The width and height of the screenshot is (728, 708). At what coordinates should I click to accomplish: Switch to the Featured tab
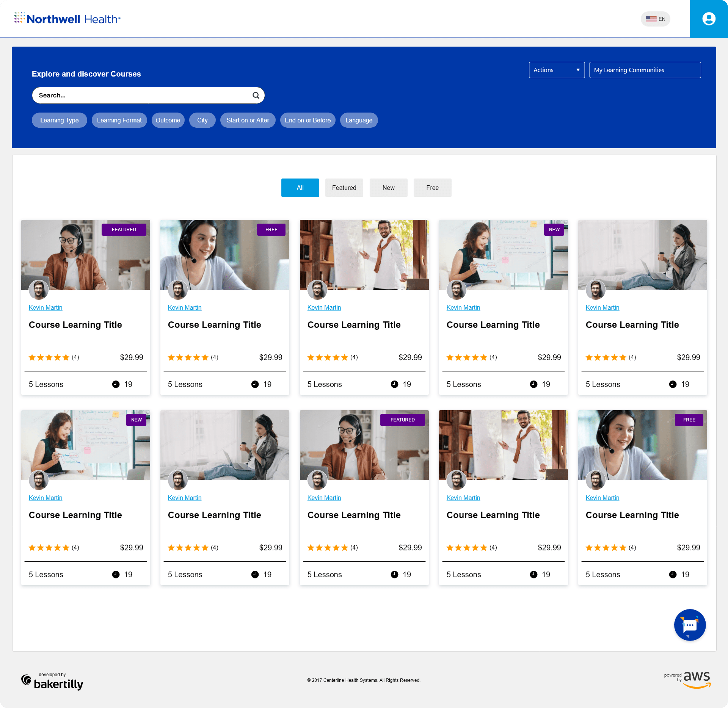tap(344, 188)
